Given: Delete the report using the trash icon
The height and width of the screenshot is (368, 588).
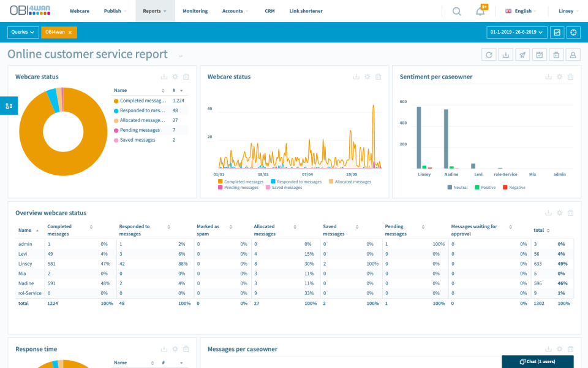Looking at the screenshot, I should coord(555,55).
